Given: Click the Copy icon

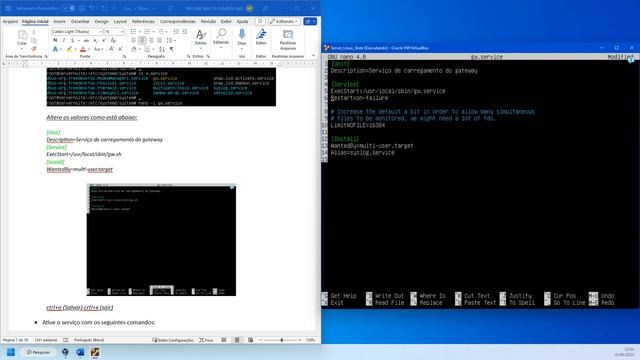Looking at the screenshot, I should point(34,40).
